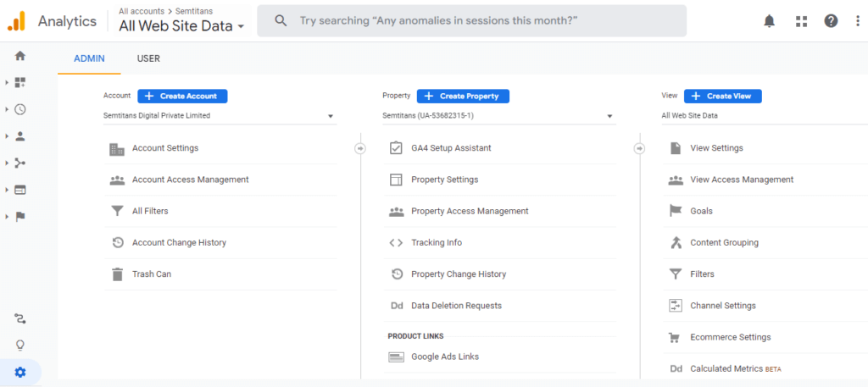Expand the Acquisition sidebar arrow
Image resolution: width=868 pixels, height=387 pixels.
coord(7,163)
